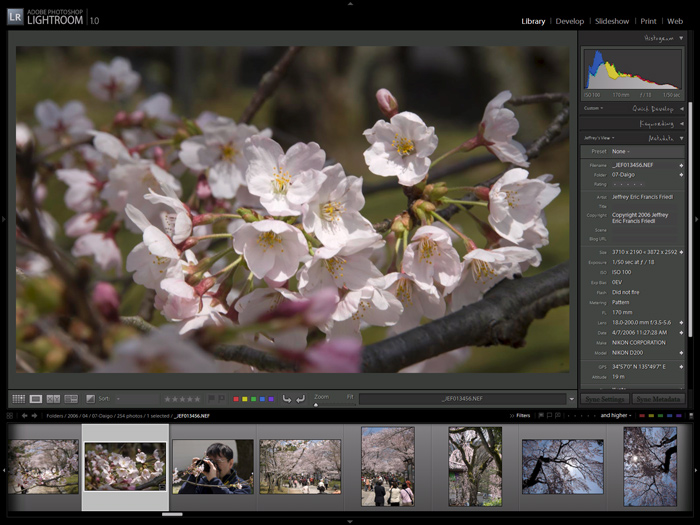Screen dimensions: 700x525
Task: Switch to Slideshow module
Action: (x=612, y=21)
